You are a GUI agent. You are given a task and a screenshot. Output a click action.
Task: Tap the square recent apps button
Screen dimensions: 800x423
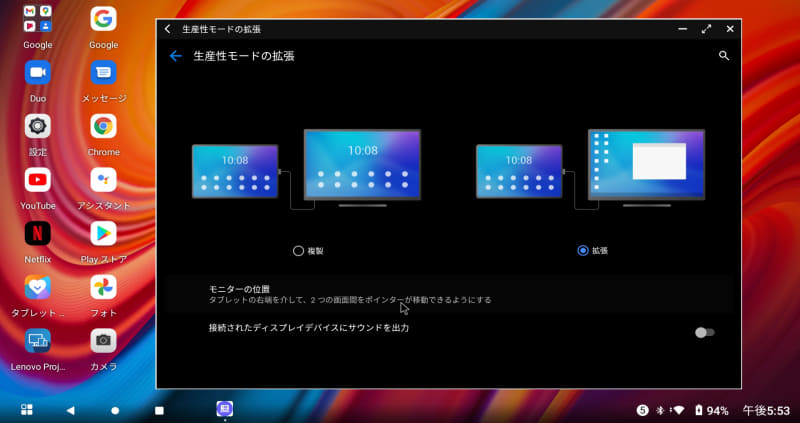tap(159, 410)
